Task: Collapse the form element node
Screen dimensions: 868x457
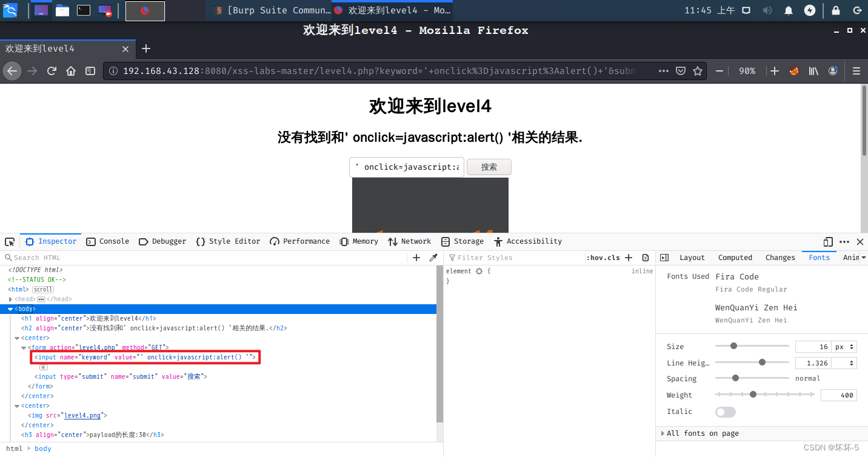Action: pyautogui.click(x=24, y=348)
